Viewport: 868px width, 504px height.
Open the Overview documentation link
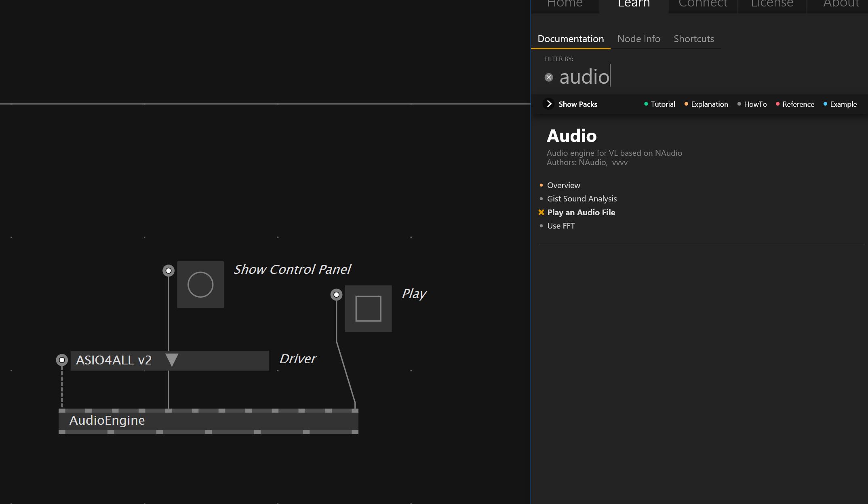(x=563, y=185)
